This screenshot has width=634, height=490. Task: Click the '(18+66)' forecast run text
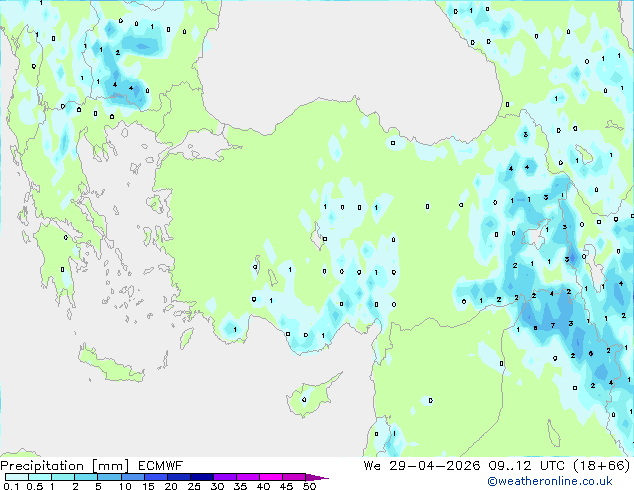point(602,466)
